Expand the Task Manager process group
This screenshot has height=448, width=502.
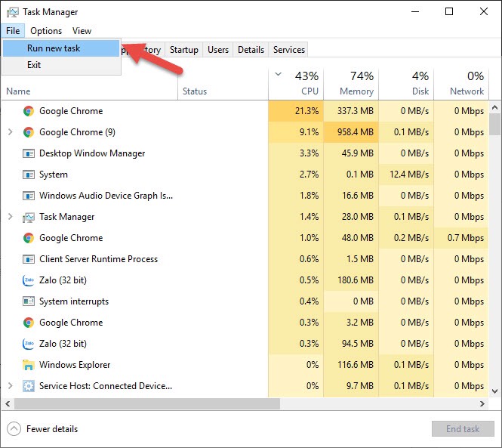pos(11,217)
